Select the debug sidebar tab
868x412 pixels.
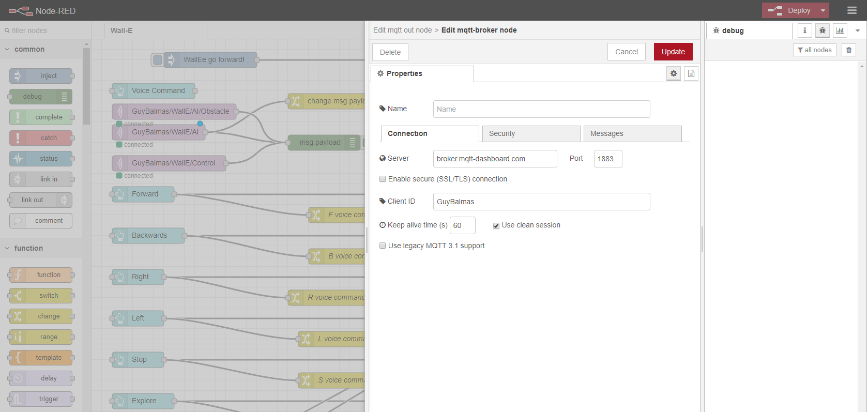click(749, 30)
